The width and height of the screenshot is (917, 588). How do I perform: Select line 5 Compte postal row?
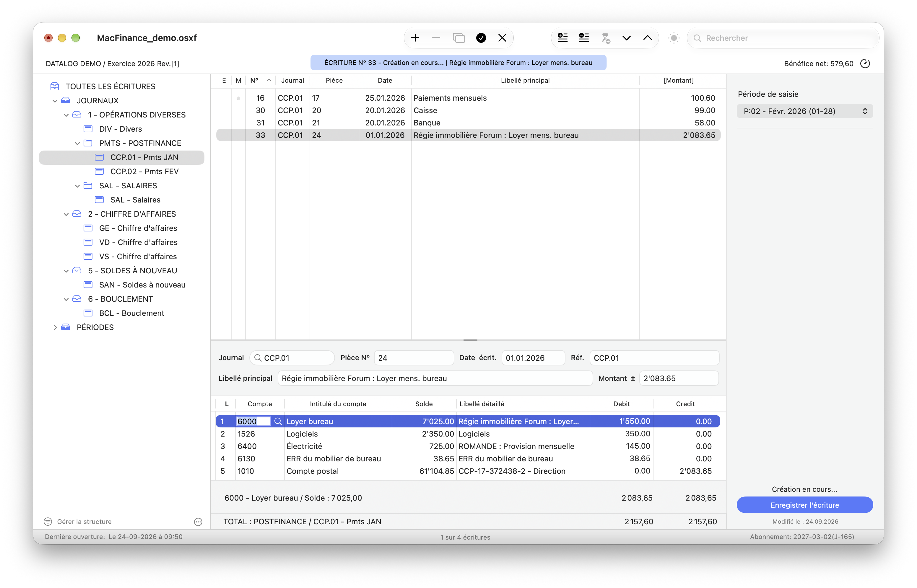coord(468,471)
